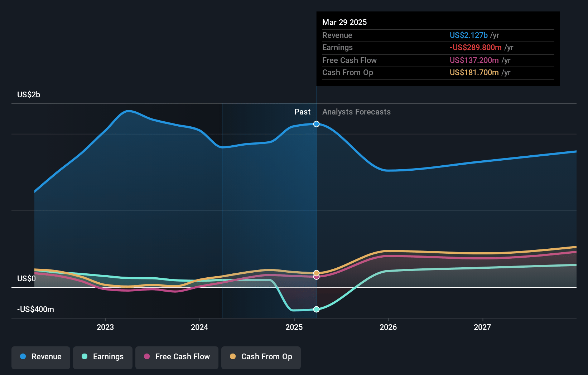
Task: Click the orange Cash From Op legend dot
Action: [x=233, y=356]
